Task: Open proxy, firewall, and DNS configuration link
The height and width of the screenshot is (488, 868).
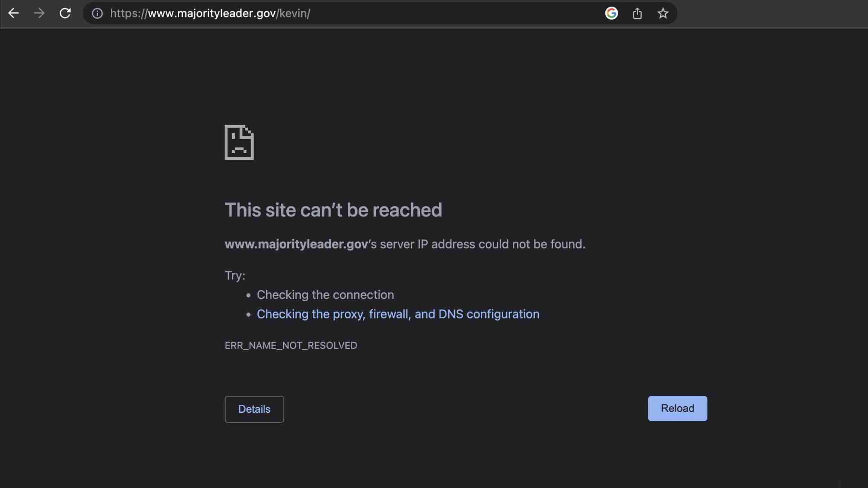Action: [x=398, y=314]
